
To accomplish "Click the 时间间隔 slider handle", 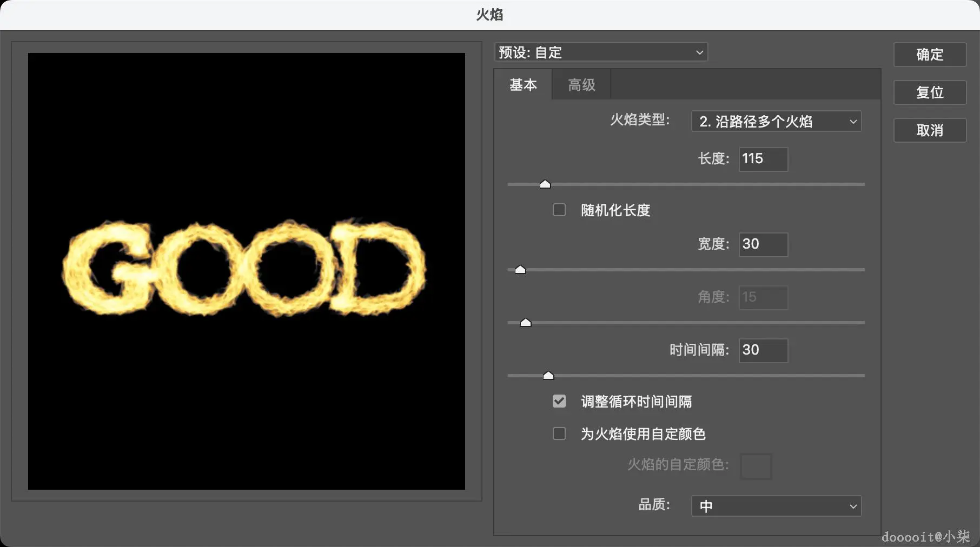I will click(548, 375).
